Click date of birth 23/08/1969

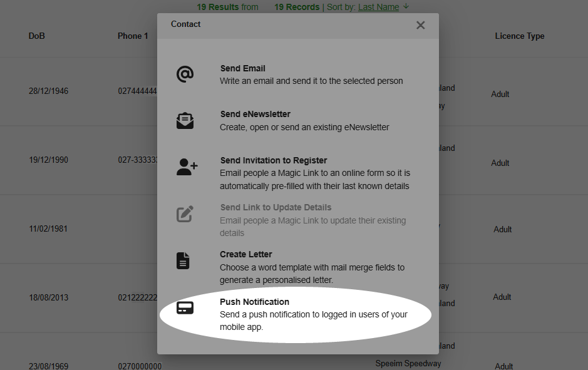point(49,366)
